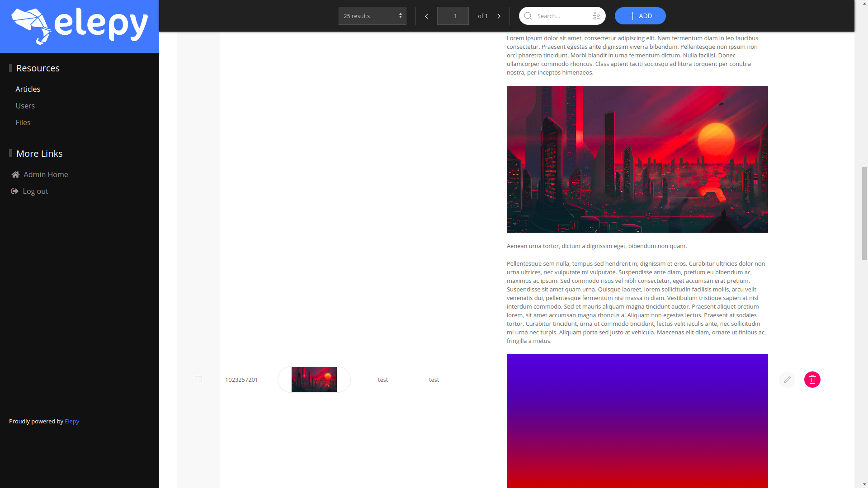Open the 25 results dropdown
This screenshot has width=868, height=488.
click(x=372, y=16)
